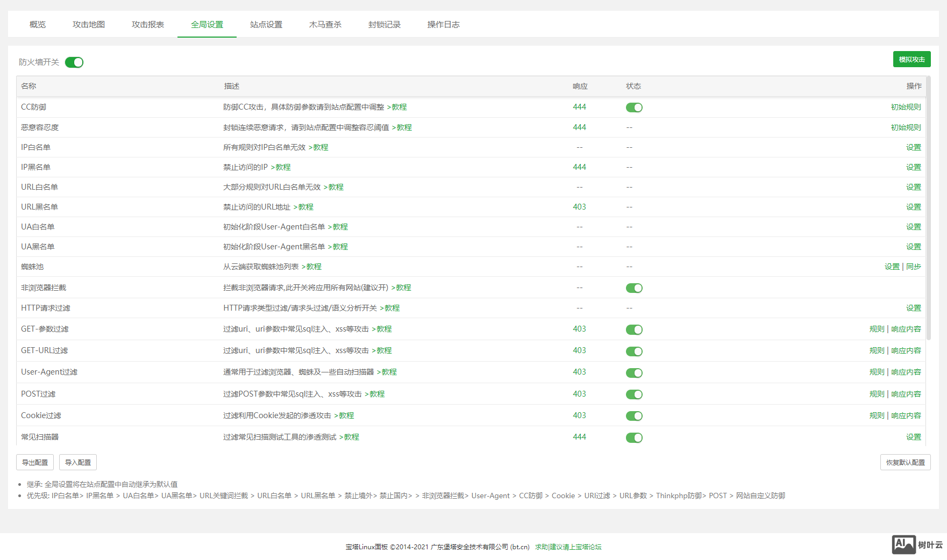947x560 pixels.
Task: Disable the CC防御 status toggle
Action: point(634,107)
